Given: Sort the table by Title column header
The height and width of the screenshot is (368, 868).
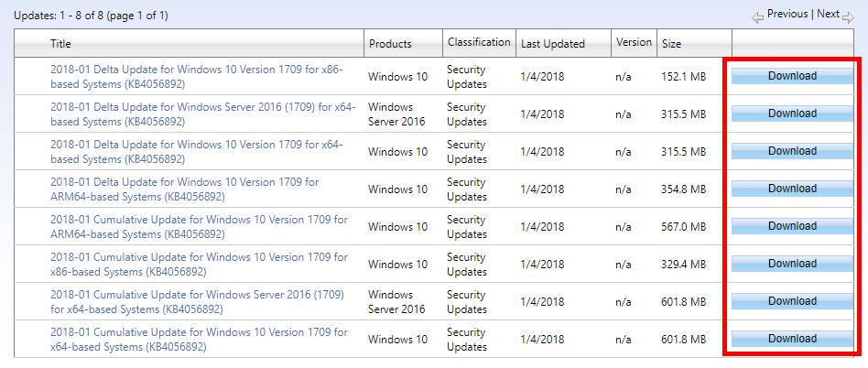Looking at the screenshot, I should (60, 43).
